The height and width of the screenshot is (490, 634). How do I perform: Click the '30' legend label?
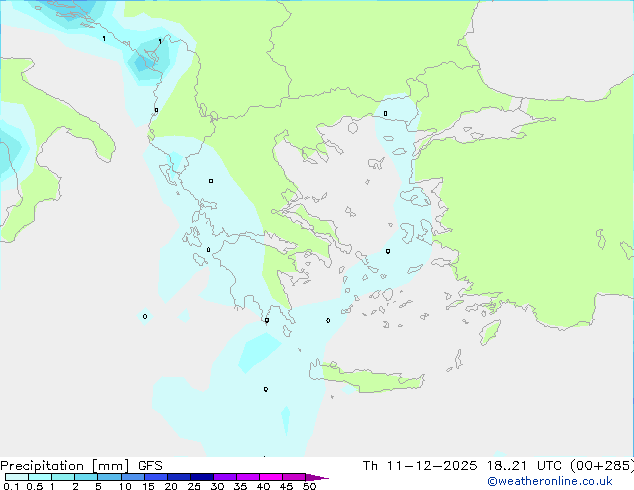(217, 486)
